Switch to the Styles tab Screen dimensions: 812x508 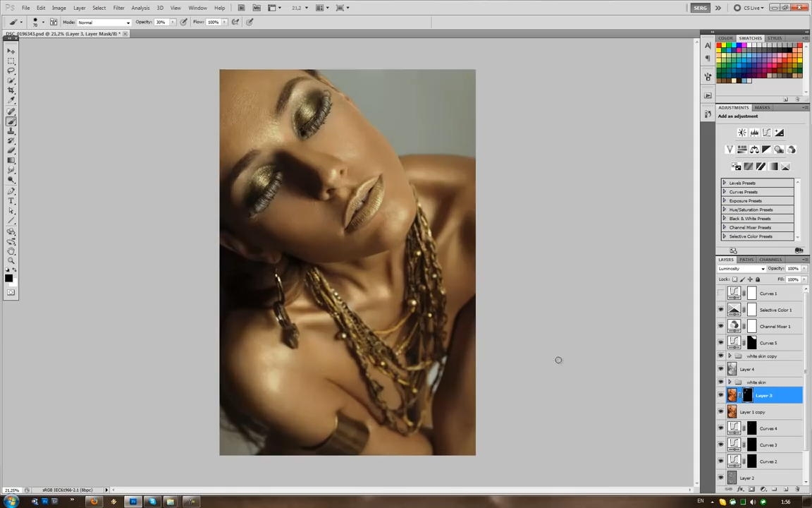tap(775, 38)
